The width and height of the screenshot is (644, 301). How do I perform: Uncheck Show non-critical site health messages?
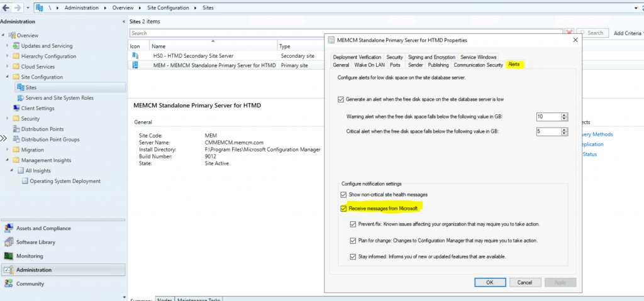(343, 195)
